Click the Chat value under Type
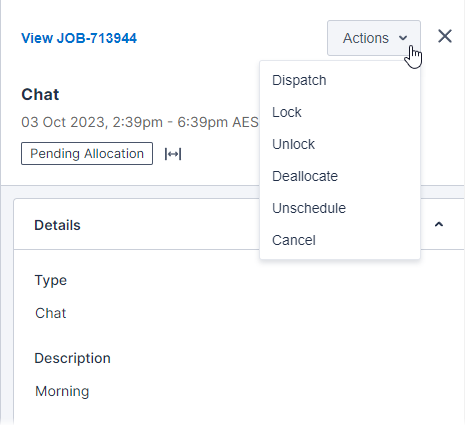The height and width of the screenshot is (426, 465). [51, 313]
